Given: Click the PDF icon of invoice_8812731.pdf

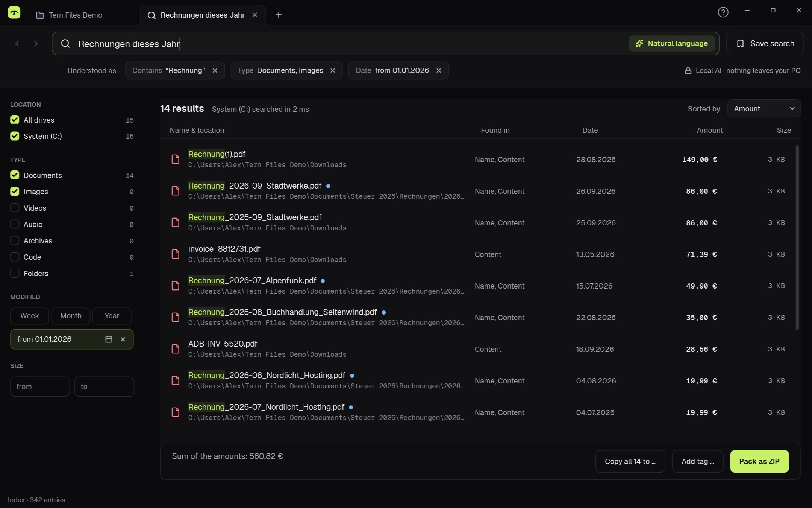Looking at the screenshot, I should [x=175, y=254].
